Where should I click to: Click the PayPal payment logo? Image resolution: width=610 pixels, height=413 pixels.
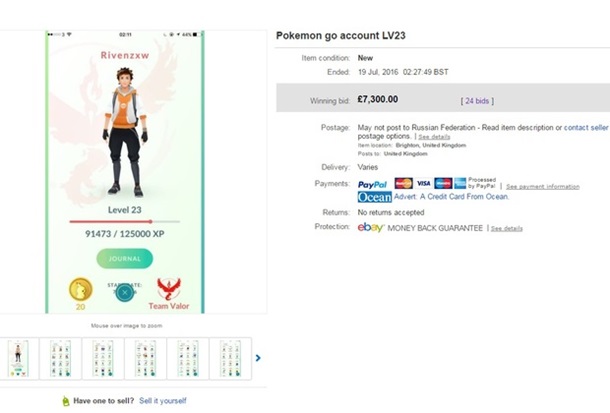coord(372,184)
